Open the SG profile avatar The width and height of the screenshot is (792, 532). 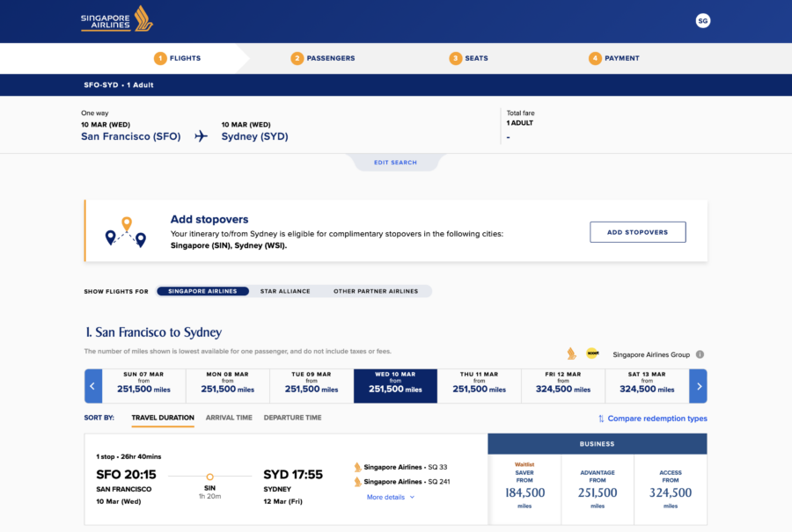point(702,21)
